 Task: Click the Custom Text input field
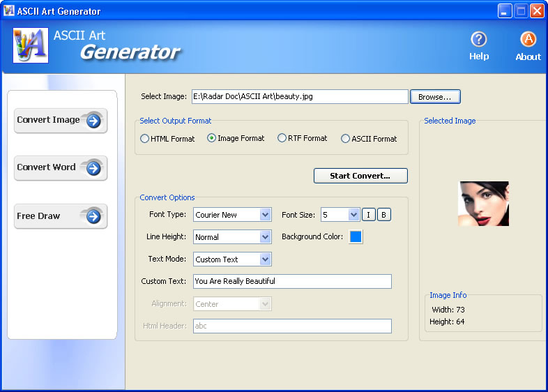tap(291, 281)
